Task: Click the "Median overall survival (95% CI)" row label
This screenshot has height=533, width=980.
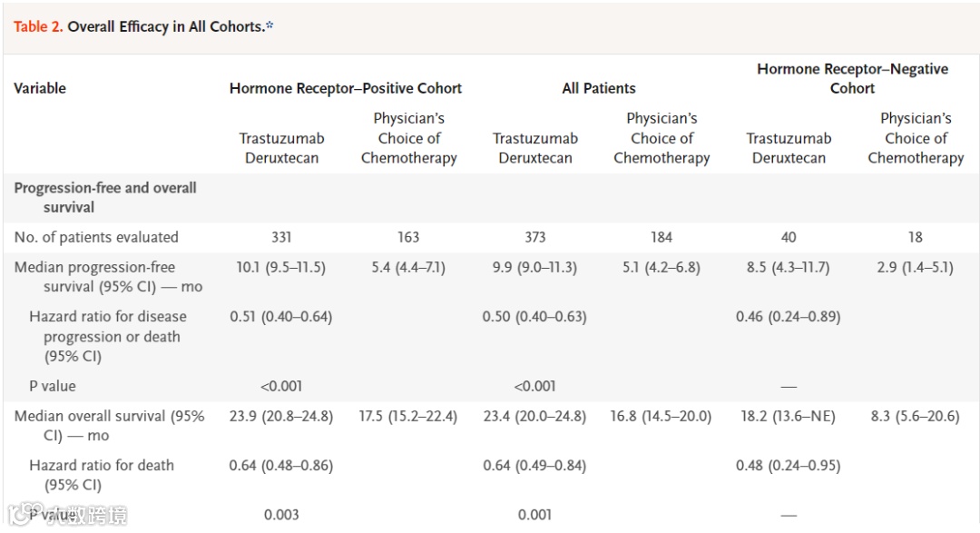Action: click(109, 426)
